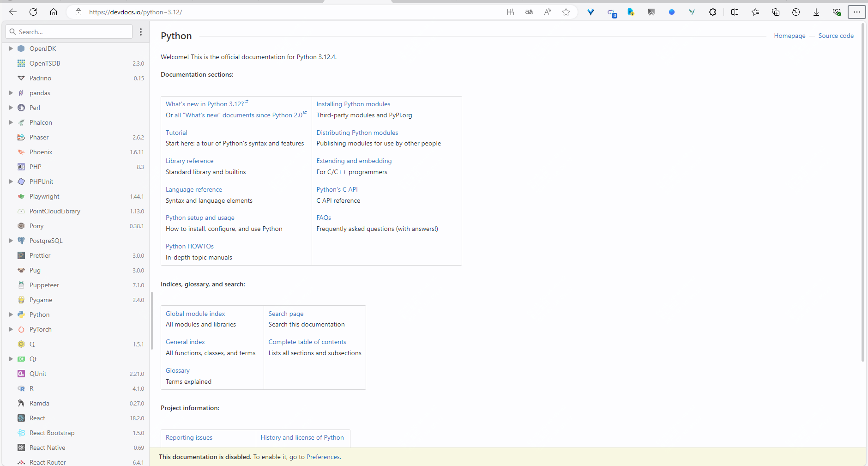The width and height of the screenshot is (868, 466).
Task: Click the Prettier icon in sidebar
Action: click(21, 255)
